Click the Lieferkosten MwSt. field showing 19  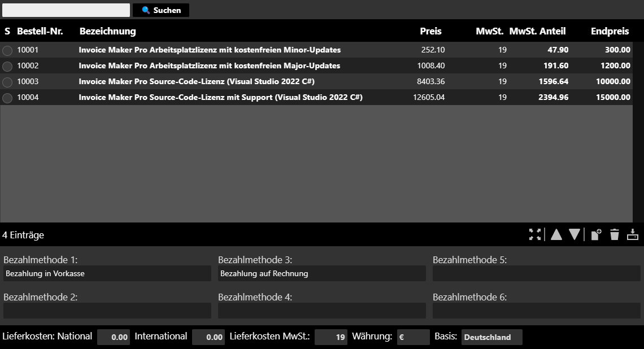click(330, 337)
